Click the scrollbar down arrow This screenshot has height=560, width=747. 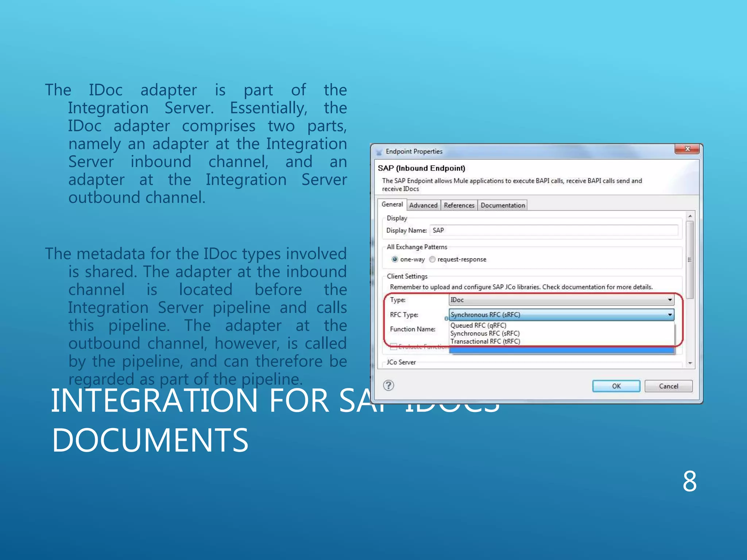(x=690, y=363)
